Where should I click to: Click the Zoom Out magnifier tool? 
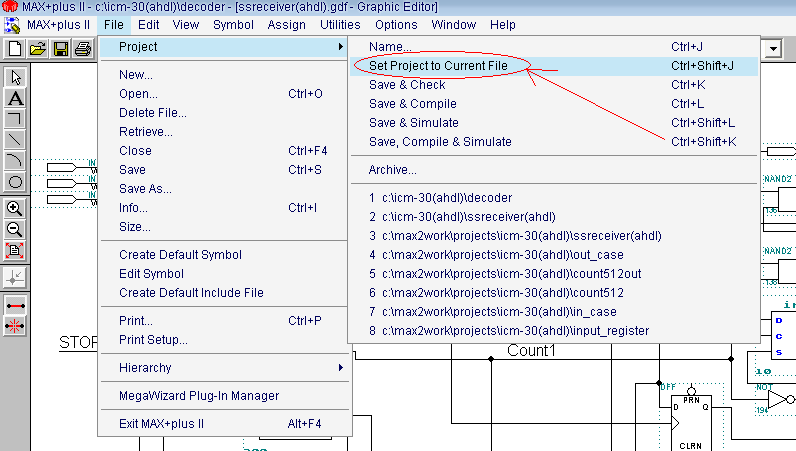(x=15, y=229)
